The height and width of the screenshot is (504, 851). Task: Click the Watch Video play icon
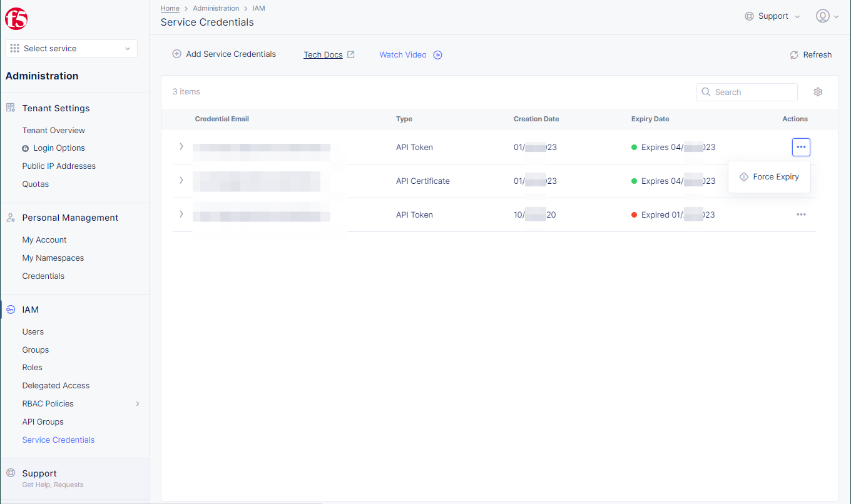tap(437, 55)
